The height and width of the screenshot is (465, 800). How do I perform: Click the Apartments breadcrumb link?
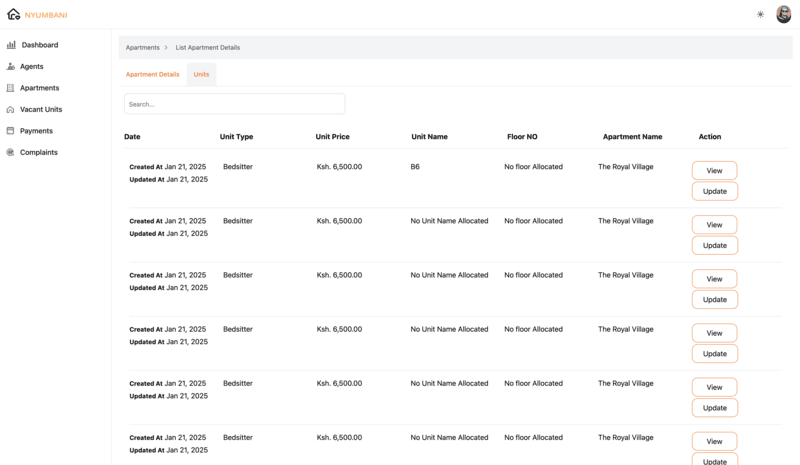click(x=142, y=48)
